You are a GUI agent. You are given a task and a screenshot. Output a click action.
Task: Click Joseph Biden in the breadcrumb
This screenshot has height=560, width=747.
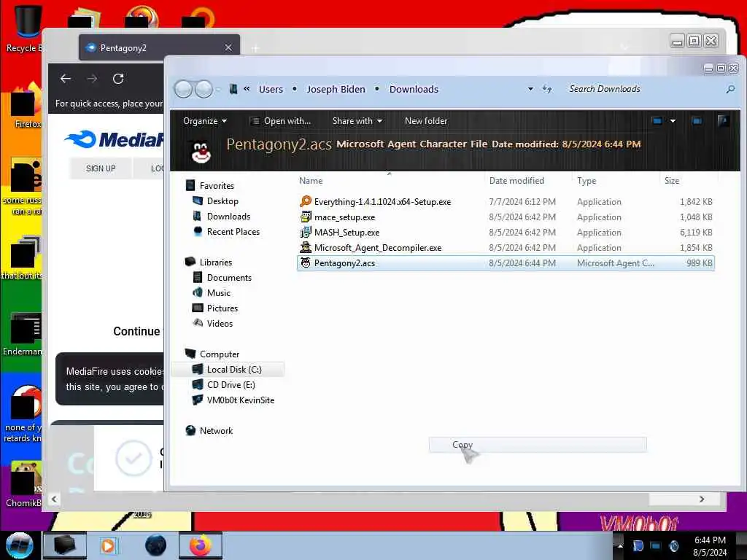(x=336, y=89)
